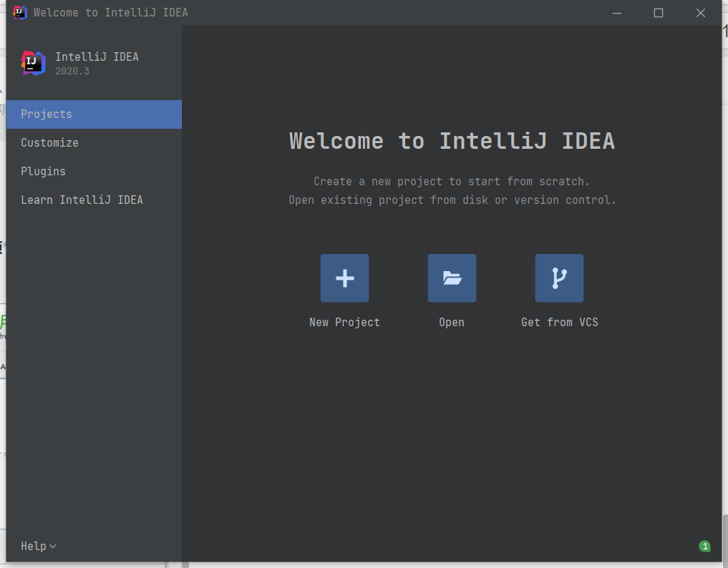Click the IntelliJ IDEA logo in sidebar

coord(34,63)
